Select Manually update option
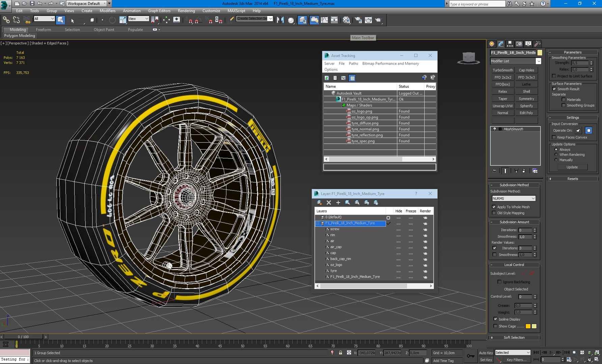 point(556,160)
